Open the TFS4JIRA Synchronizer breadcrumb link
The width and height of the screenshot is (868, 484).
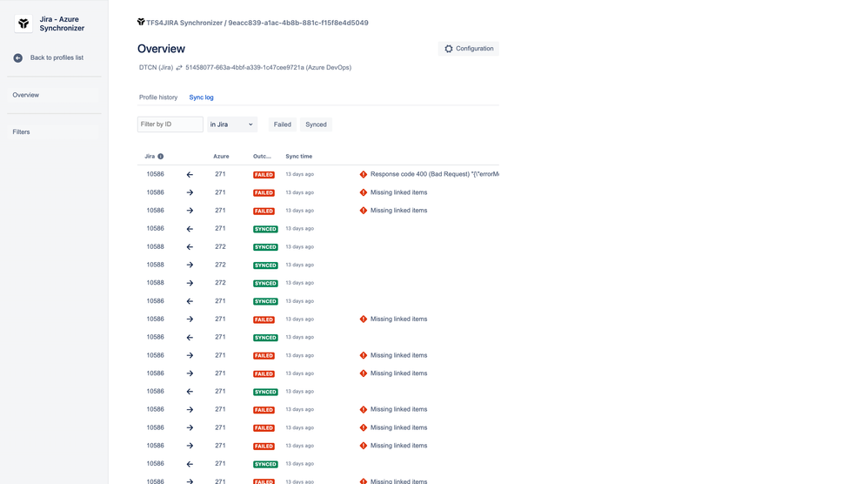click(x=184, y=23)
